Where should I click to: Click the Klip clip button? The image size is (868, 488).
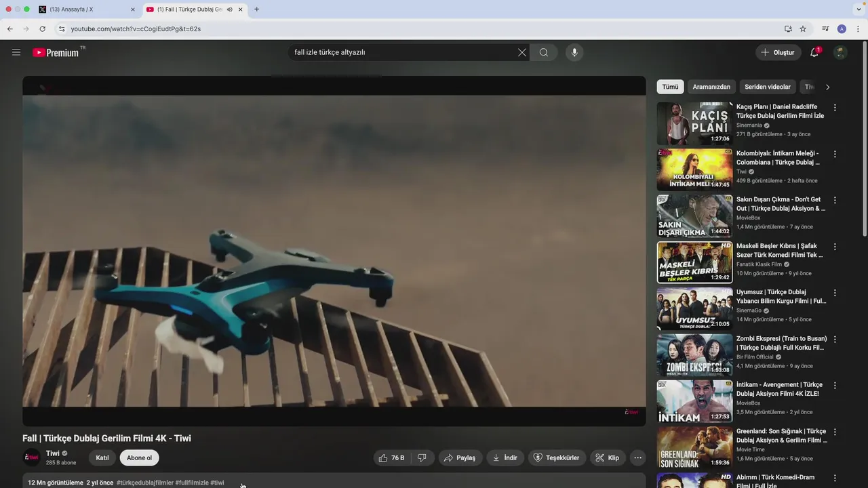point(608,458)
